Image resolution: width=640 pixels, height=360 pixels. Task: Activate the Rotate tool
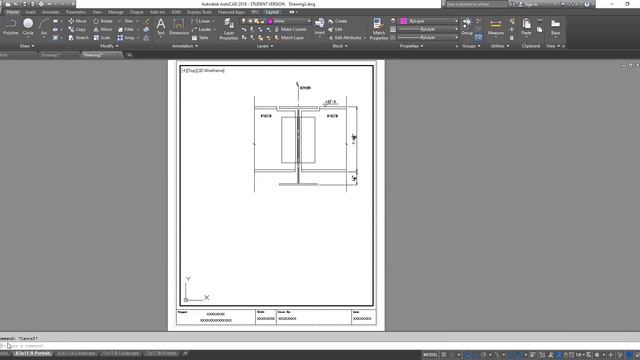click(x=103, y=21)
